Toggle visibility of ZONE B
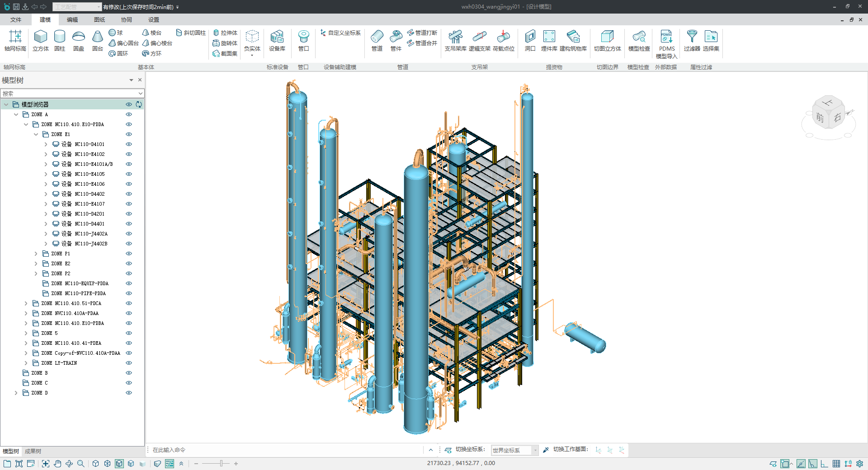 pyautogui.click(x=129, y=373)
